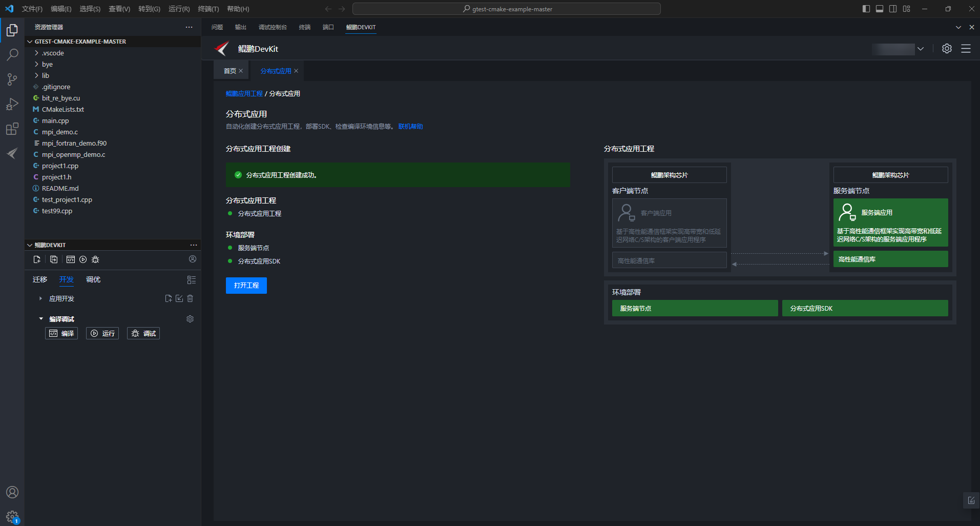
Task: Open the Extensions view
Action: pyautogui.click(x=12, y=129)
